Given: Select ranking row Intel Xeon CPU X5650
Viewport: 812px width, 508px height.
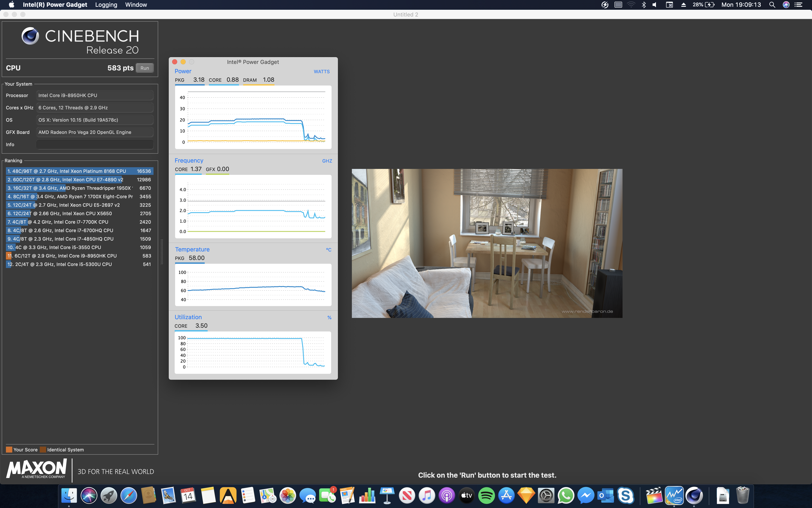Looking at the screenshot, I should click(80, 213).
